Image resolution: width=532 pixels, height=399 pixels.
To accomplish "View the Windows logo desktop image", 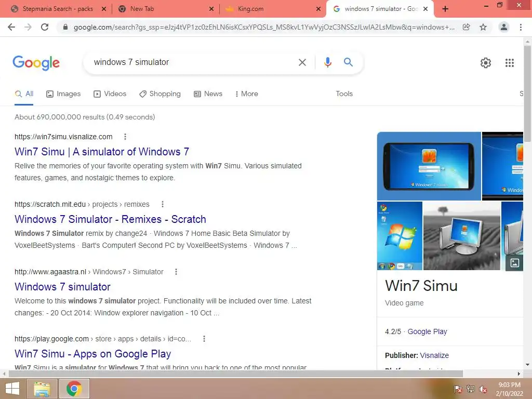I will coord(400,236).
